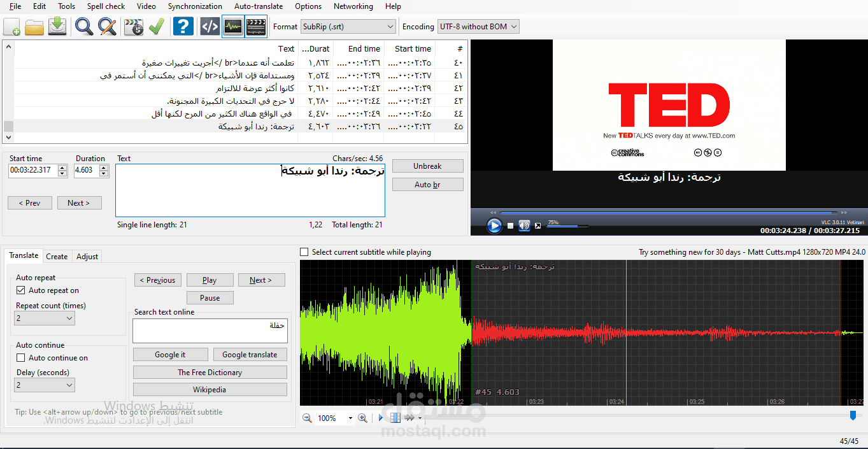
Task: Open the Edit menu
Action: [39, 6]
